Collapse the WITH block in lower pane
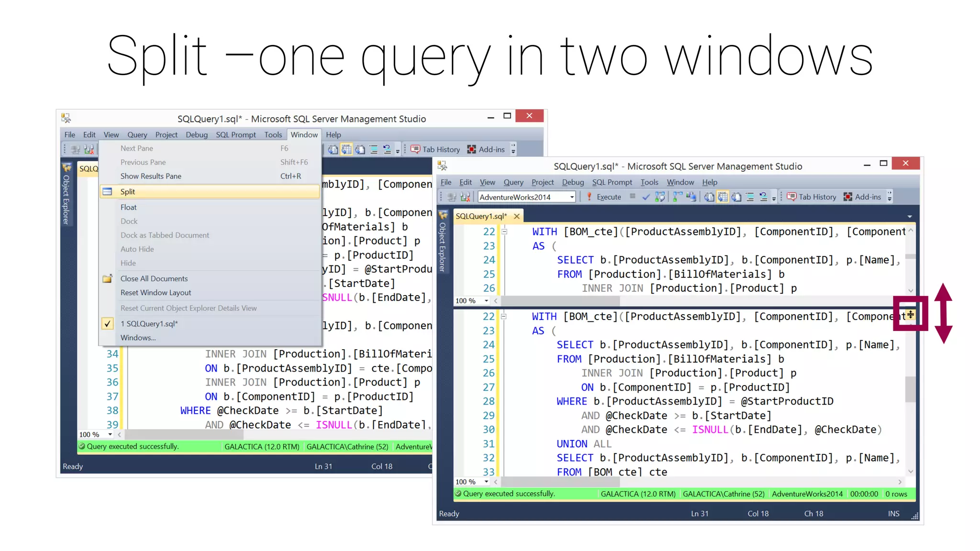Screen dimensions: 980x551 coord(503,316)
